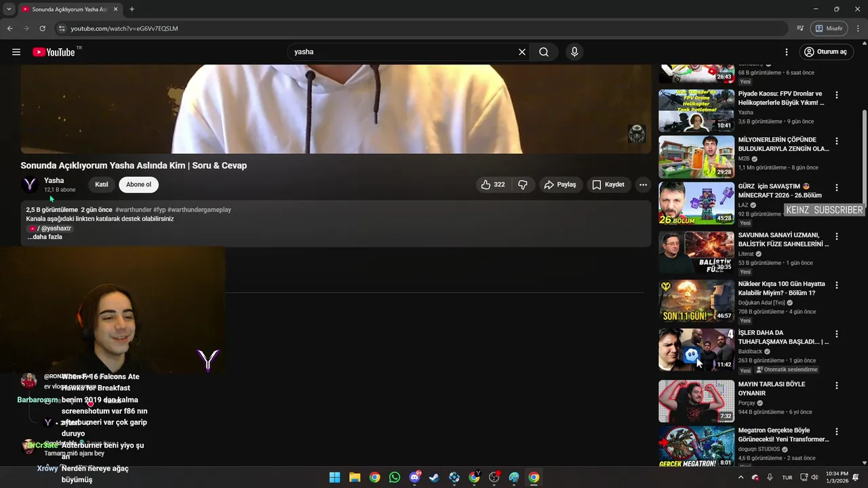The height and width of the screenshot is (488, 868).
Task: Open 'Piyade Kaosu' video thumbnail
Action: click(x=696, y=110)
